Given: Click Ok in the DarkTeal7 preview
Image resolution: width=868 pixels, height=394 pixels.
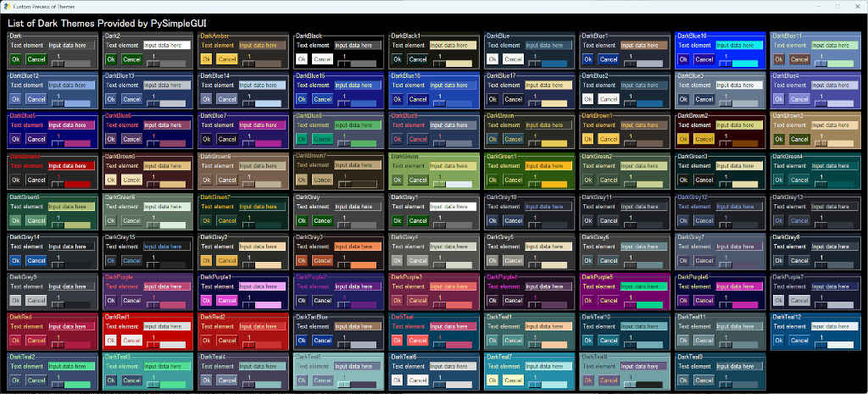Looking at the screenshot, I should pyautogui.click(x=492, y=380).
